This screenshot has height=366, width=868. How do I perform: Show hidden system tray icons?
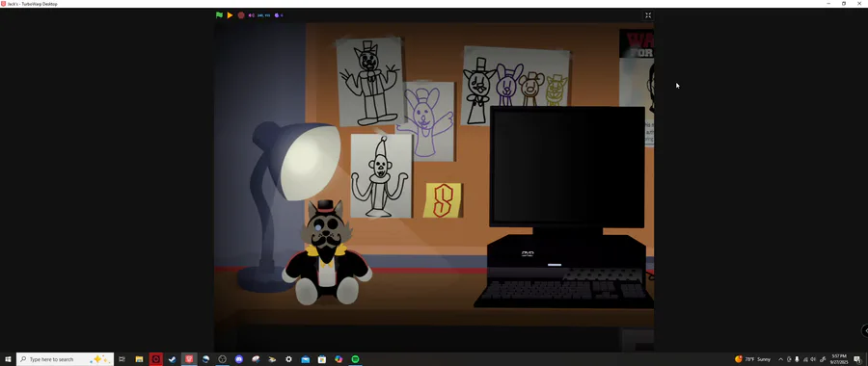[x=780, y=359]
